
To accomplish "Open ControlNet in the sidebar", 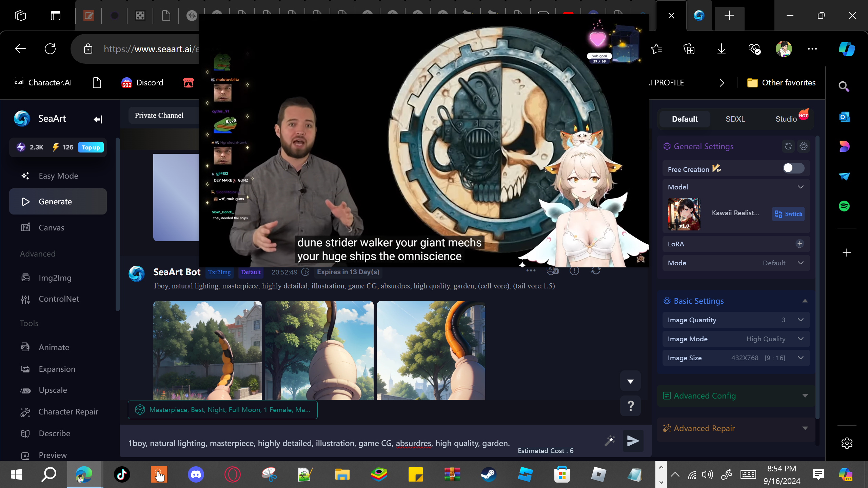I will click(x=58, y=299).
